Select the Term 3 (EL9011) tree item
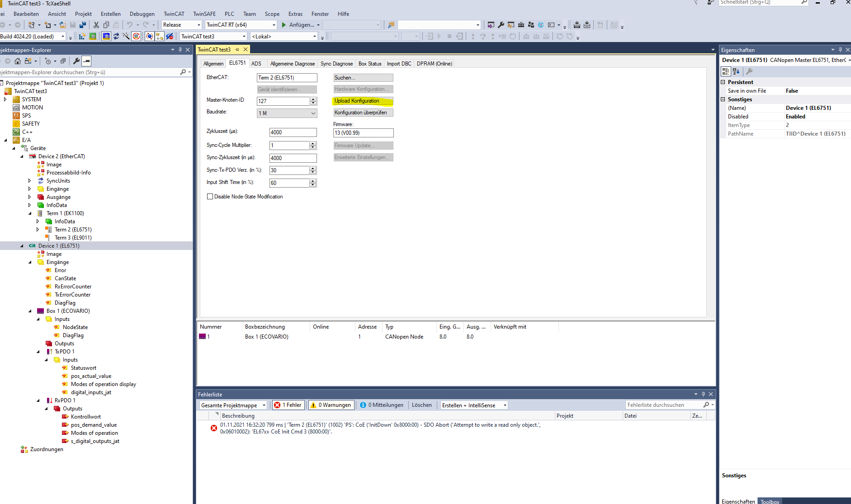Screen dimensions: 851x504 click(x=73, y=238)
